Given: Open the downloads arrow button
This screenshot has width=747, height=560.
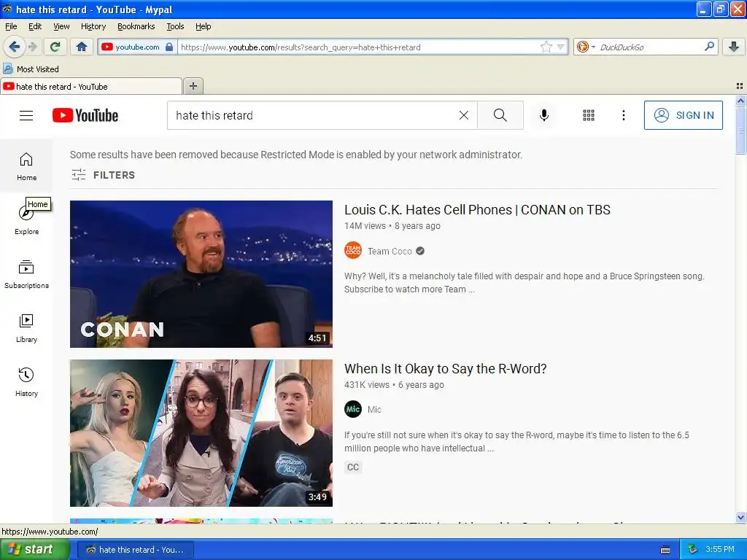Looking at the screenshot, I should coord(734,46).
